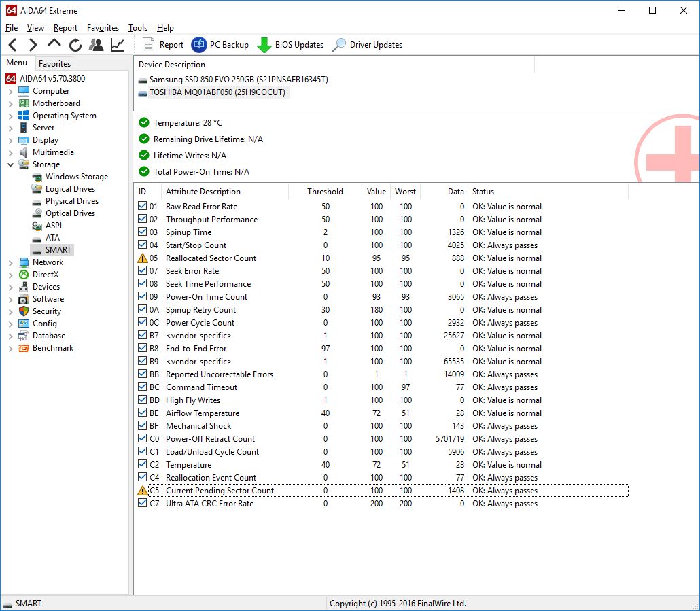The width and height of the screenshot is (700, 611).
Task: Click the Network icon in tree
Action: click(24, 262)
